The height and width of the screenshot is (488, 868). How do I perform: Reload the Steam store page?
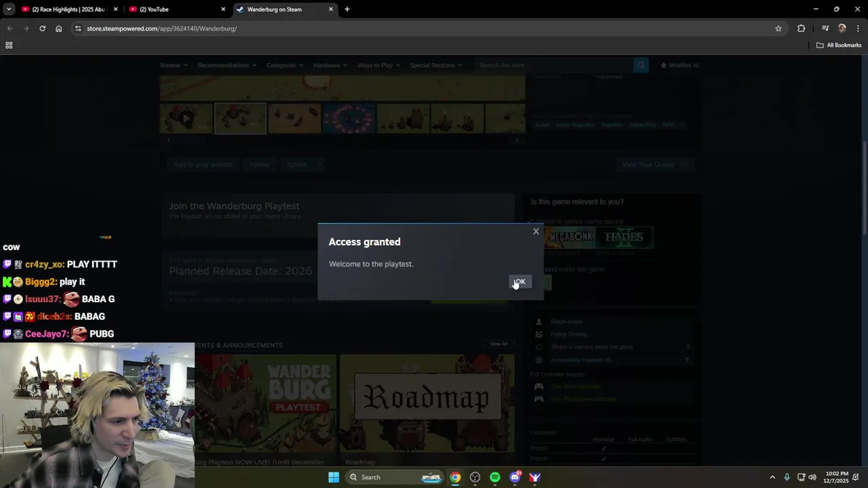[42, 28]
